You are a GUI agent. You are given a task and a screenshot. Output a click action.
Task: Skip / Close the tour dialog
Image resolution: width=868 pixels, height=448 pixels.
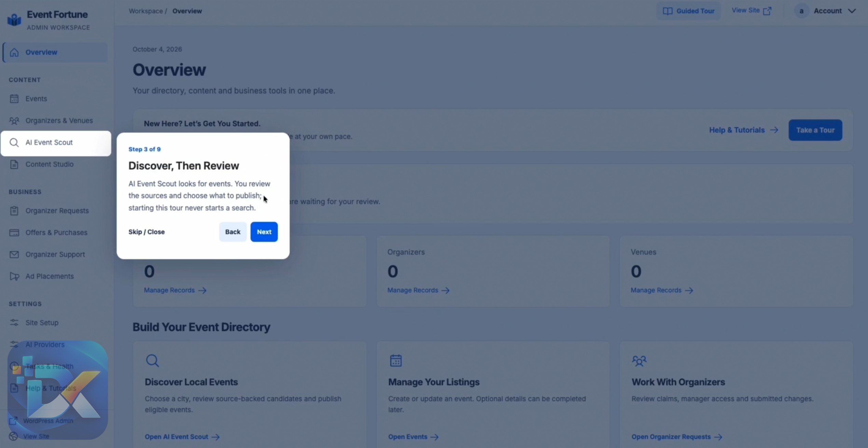[146, 232]
